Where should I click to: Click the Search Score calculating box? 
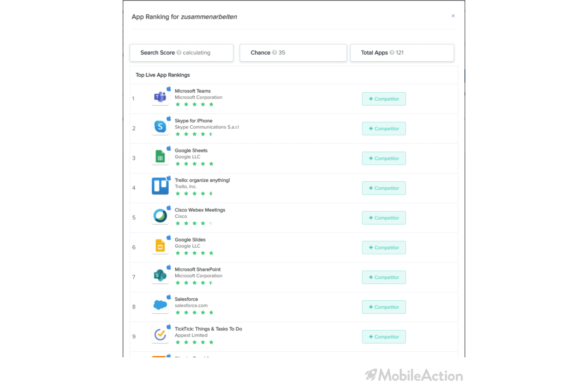181,53
